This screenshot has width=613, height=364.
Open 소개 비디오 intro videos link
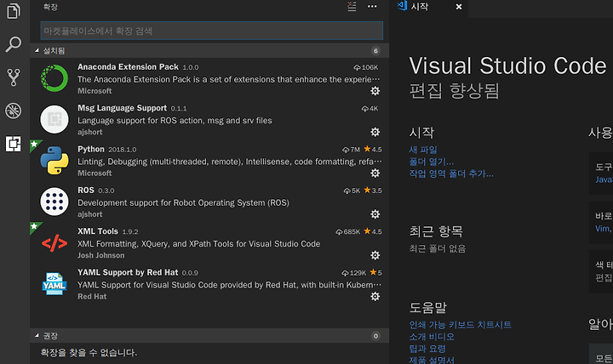pyautogui.click(x=432, y=337)
